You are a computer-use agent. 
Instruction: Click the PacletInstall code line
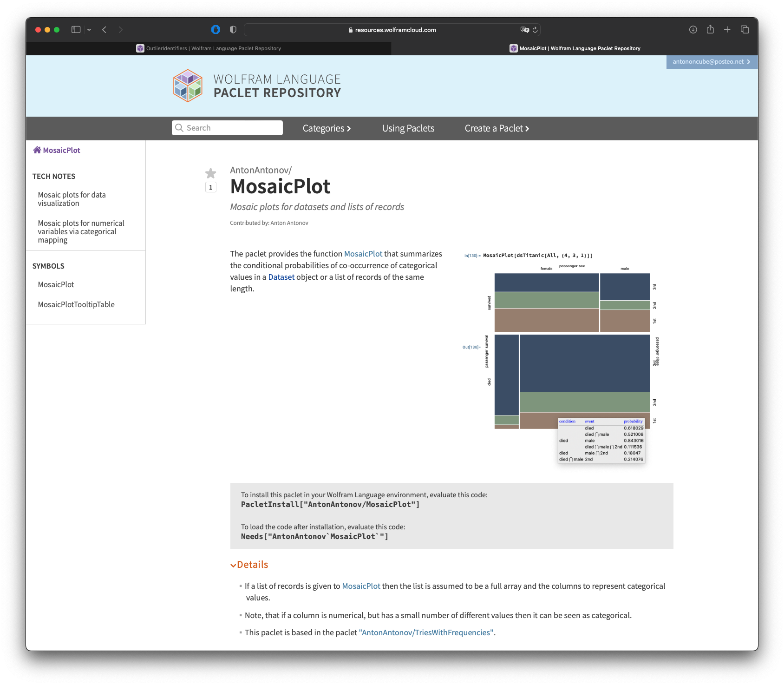[x=330, y=505]
